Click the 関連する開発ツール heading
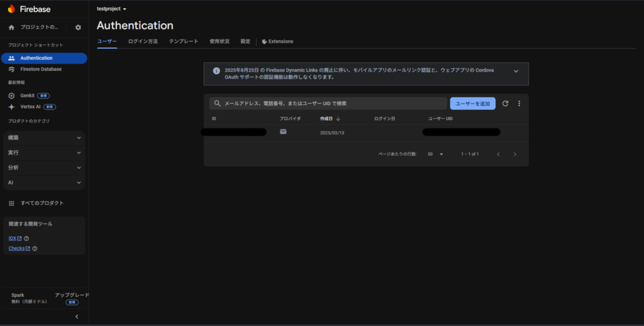This screenshot has width=644, height=326. (30, 224)
